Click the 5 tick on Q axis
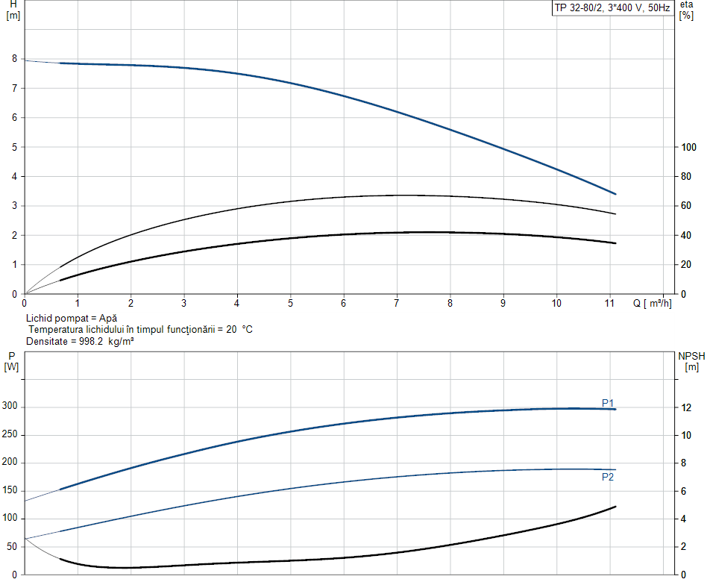The width and height of the screenshot is (710, 588). pos(290,304)
